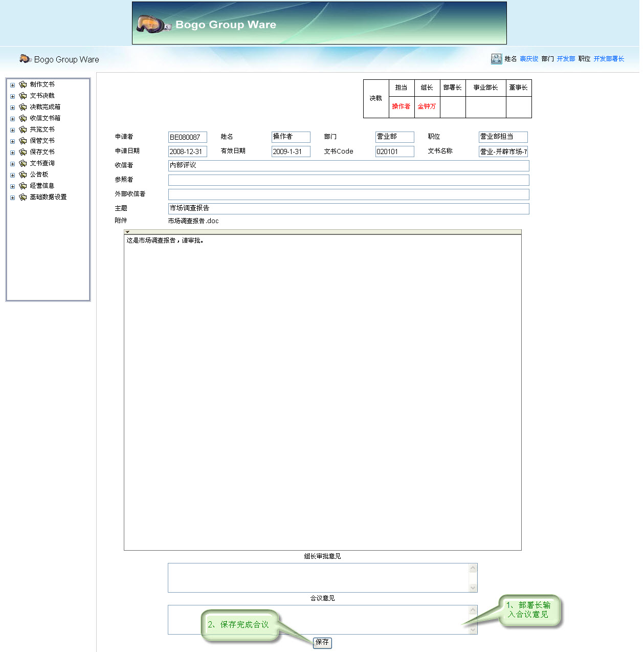Open the 经营信息 folder icon in sidebar
This screenshot has height=652, width=644.
23,185
